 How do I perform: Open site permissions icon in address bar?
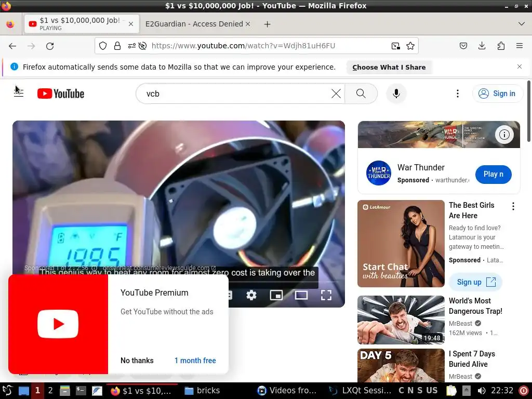131,46
